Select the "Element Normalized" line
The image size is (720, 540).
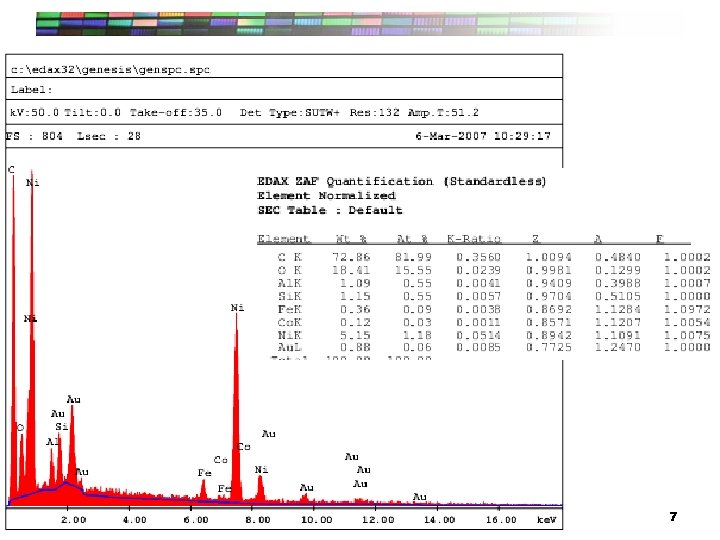pyautogui.click(x=326, y=196)
